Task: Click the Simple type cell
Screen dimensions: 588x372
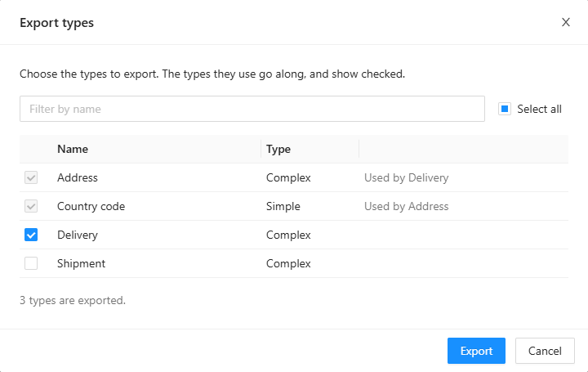Action: click(283, 206)
